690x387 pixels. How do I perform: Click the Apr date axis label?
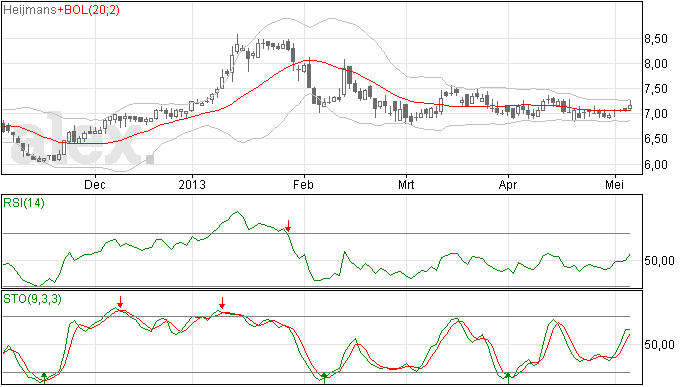pyautogui.click(x=508, y=184)
